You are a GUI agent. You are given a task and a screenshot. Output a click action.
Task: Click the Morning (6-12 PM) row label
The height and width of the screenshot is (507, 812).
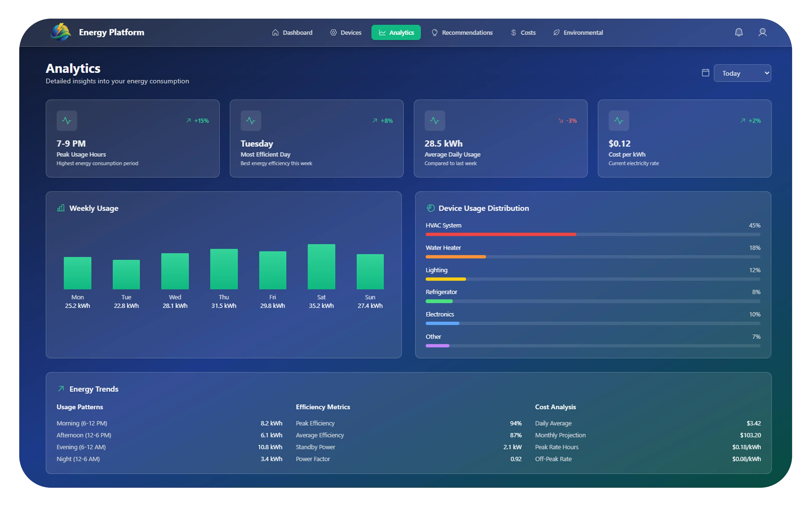(82, 423)
